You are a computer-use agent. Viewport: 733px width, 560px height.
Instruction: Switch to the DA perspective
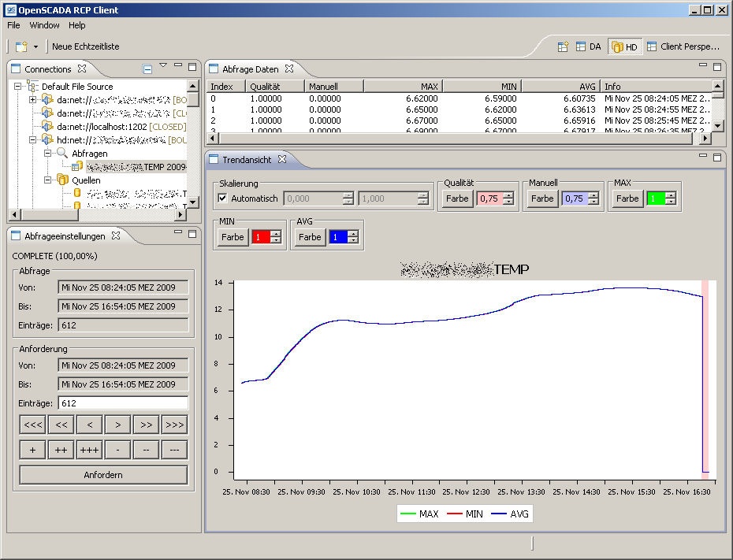pos(588,47)
